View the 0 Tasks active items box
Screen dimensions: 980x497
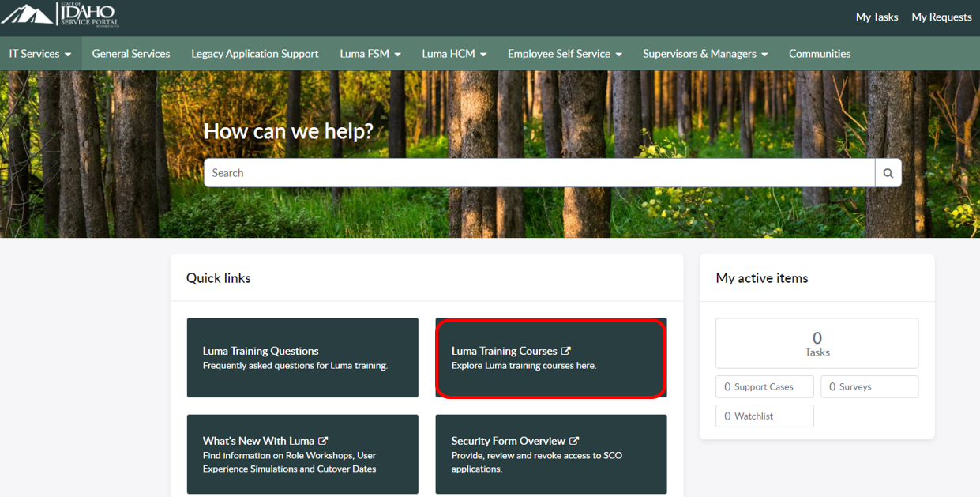817,344
